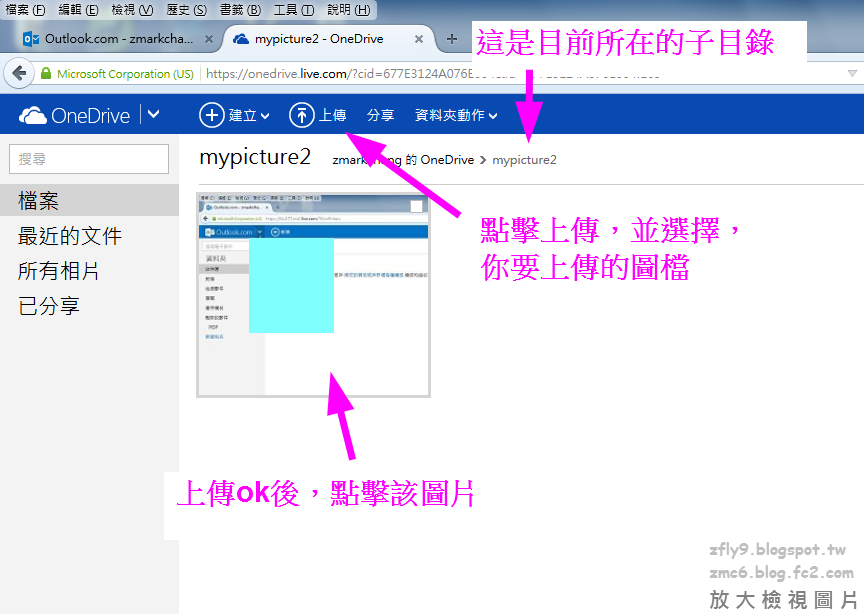The image size is (864, 614).
Task: Open the 檔案 (F) menu
Action: coord(25,9)
